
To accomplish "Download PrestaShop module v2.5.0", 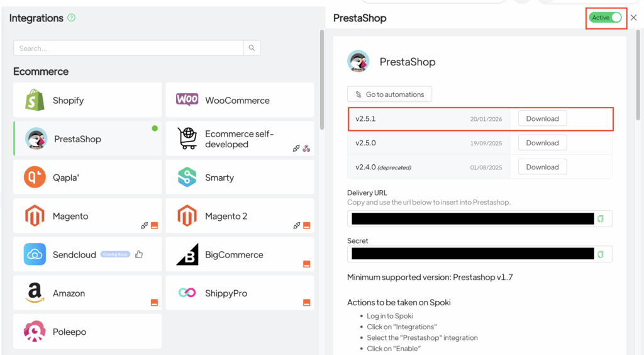I will [x=542, y=143].
